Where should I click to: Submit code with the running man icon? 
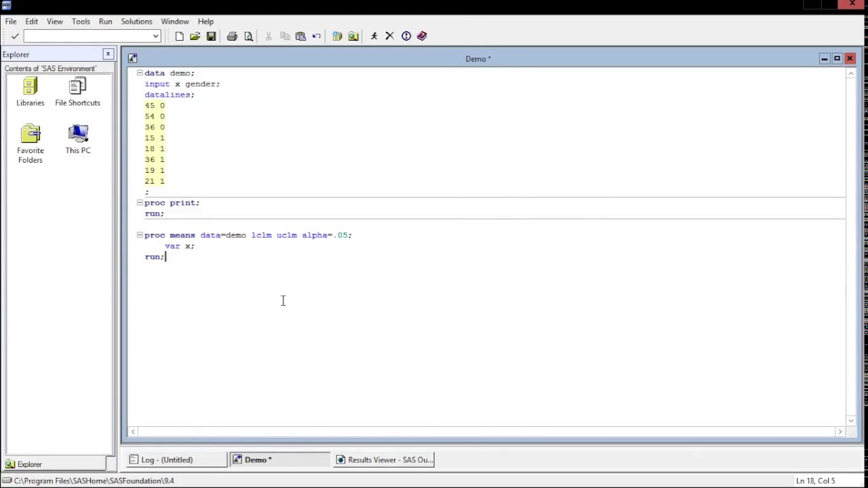(374, 36)
